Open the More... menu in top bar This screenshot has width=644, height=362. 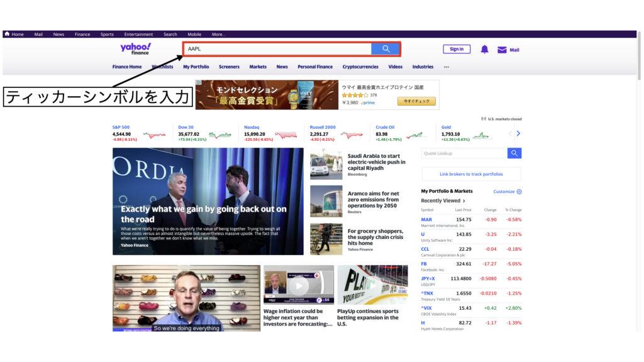218,35
